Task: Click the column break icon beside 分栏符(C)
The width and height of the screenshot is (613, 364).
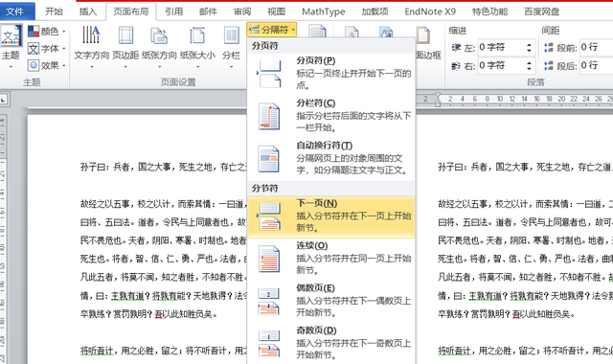Action: 269,116
